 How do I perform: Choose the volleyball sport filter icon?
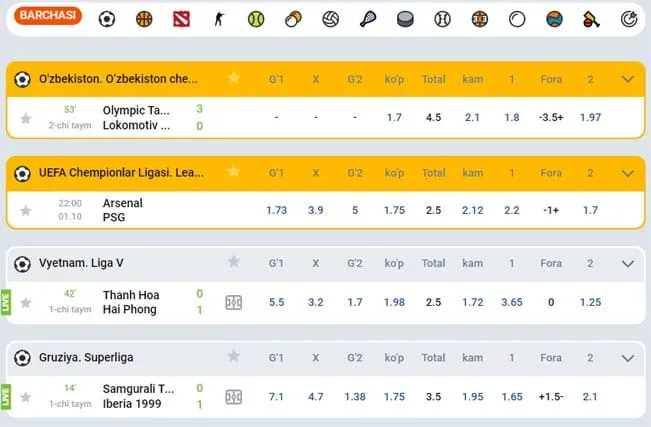click(x=331, y=18)
